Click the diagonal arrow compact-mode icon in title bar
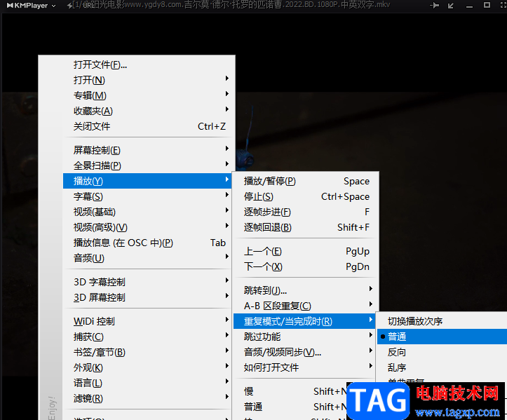Viewport: 507px width, 420px height. click(x=451, y=6)
